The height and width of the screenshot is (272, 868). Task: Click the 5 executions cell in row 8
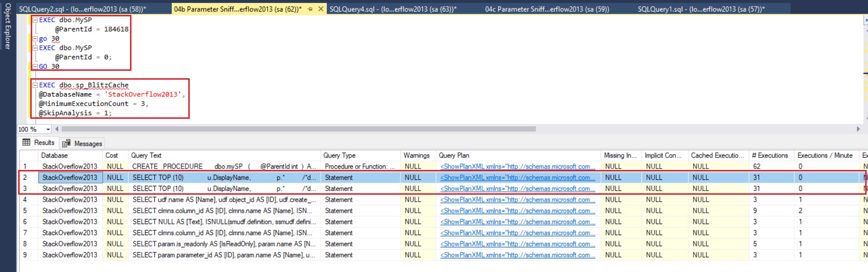772,244
